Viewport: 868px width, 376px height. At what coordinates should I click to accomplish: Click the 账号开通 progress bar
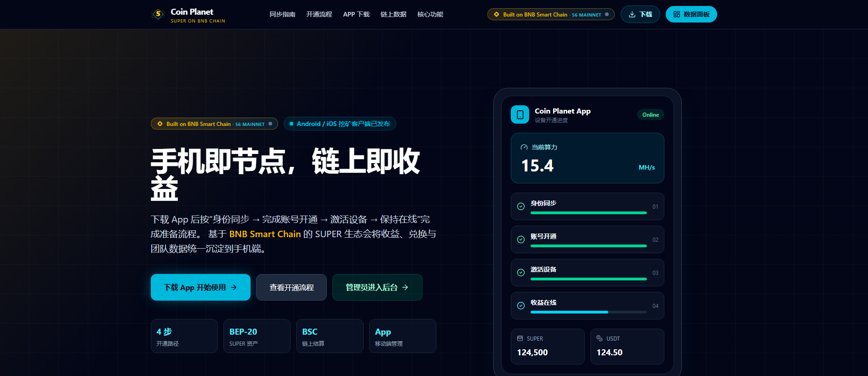click(588, 246)
